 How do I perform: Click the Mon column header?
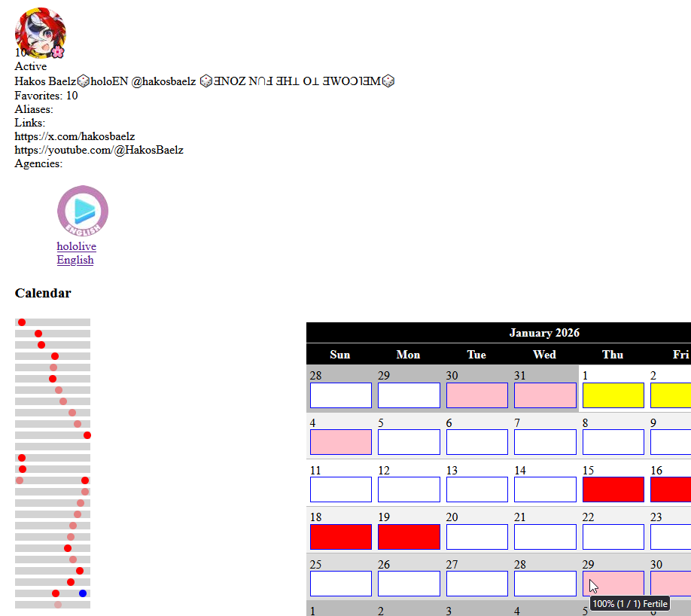(x=408, y=355)
